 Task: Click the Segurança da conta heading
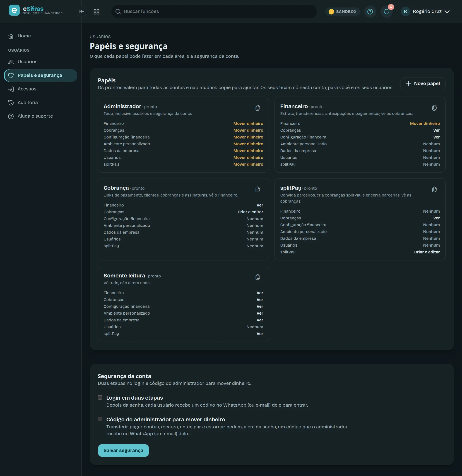[125, 376]
